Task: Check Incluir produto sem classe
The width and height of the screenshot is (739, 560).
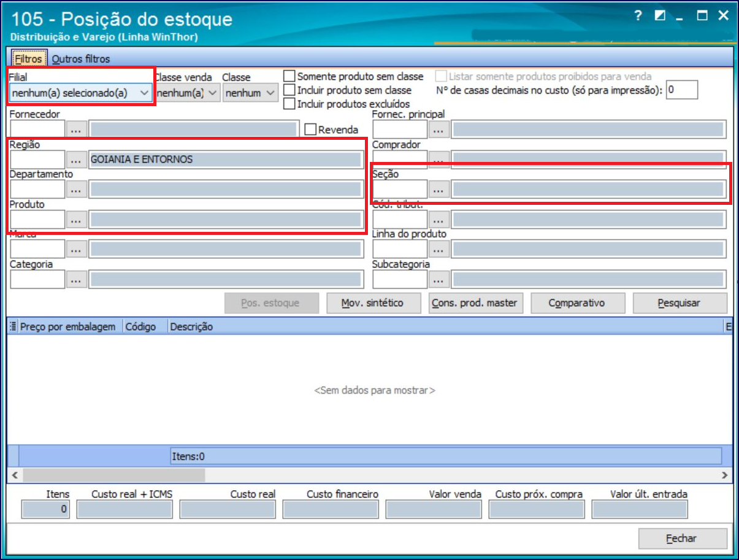Action: (289, 90)
